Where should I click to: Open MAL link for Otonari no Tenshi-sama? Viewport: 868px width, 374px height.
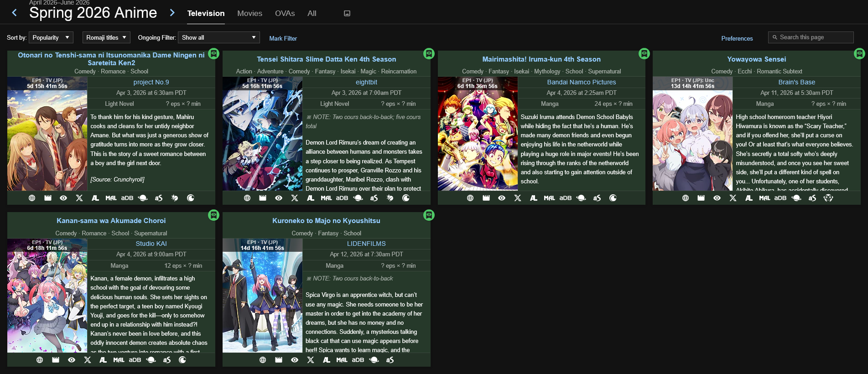[111, 198]
